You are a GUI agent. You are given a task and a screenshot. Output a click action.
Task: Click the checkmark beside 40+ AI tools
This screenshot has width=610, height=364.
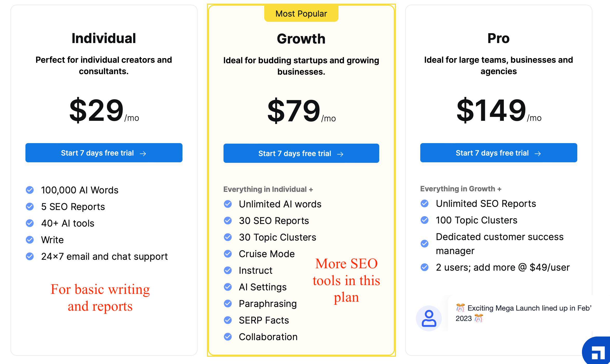(x=30, y=223)
